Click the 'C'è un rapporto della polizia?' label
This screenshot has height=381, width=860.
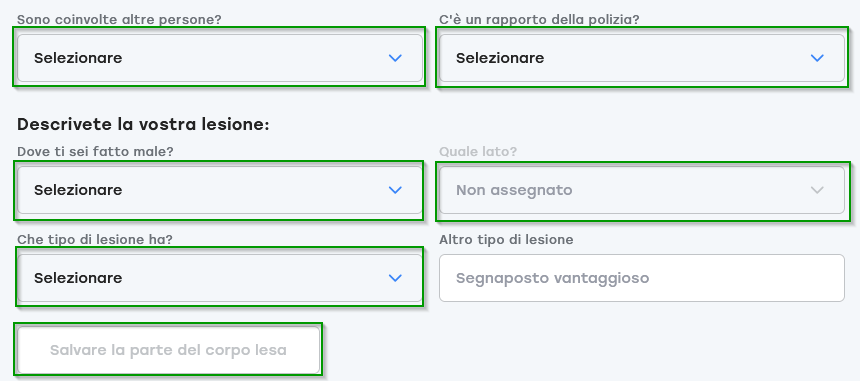(539, 20)
